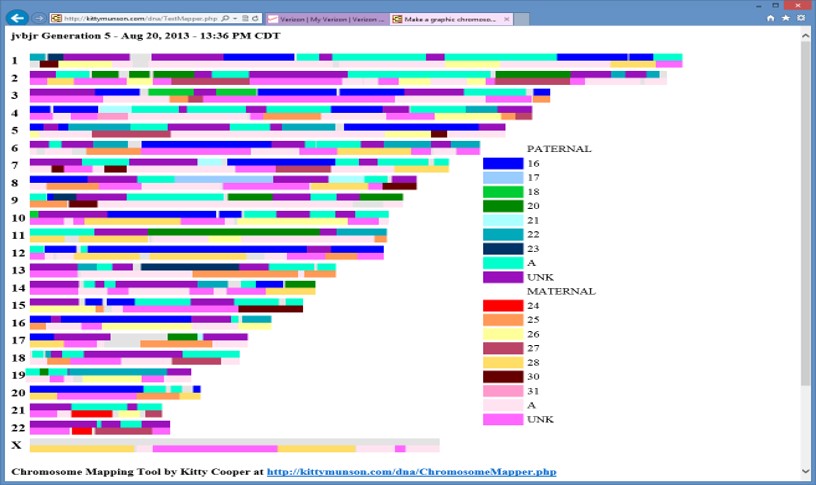
Task: Open the kittymunson.com ChromosomeMapper.php link
Action: click(x=411, y=471)
